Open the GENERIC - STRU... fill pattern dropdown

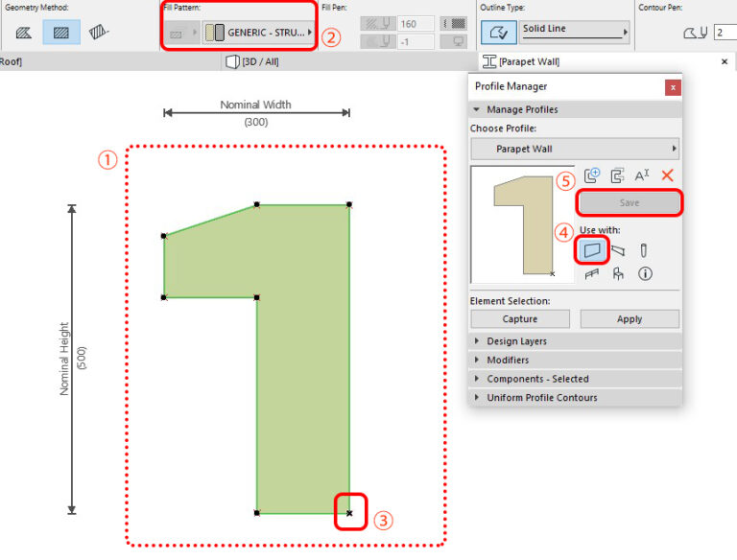pos(258,33)
